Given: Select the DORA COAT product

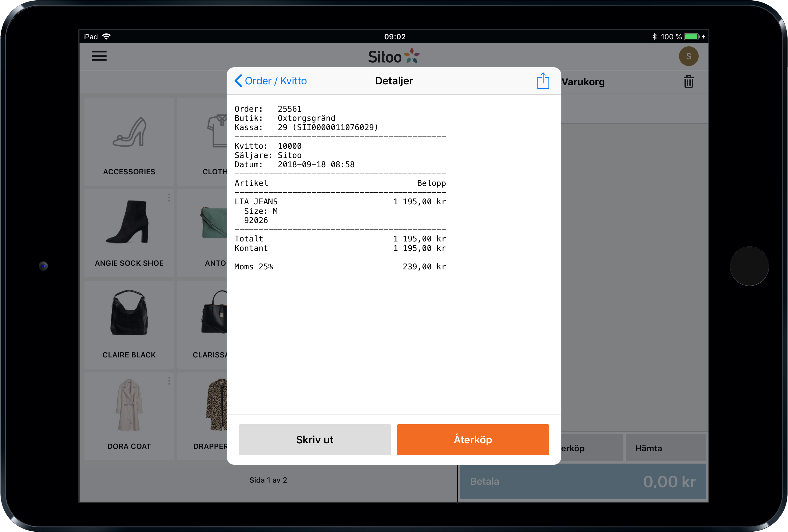Looking at the screenshot, I should (x=129, y=416).
